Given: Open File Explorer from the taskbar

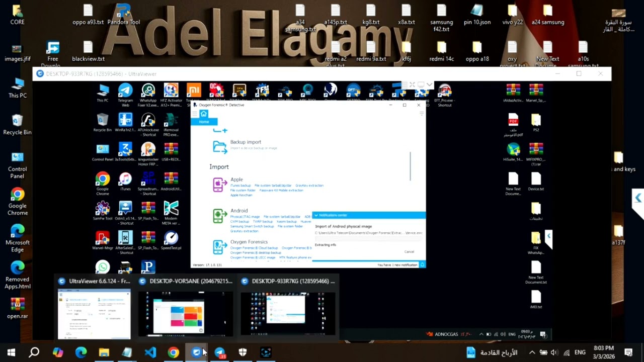Looking at the screenshot, I should pyautogui.click(x=104, y=352).
